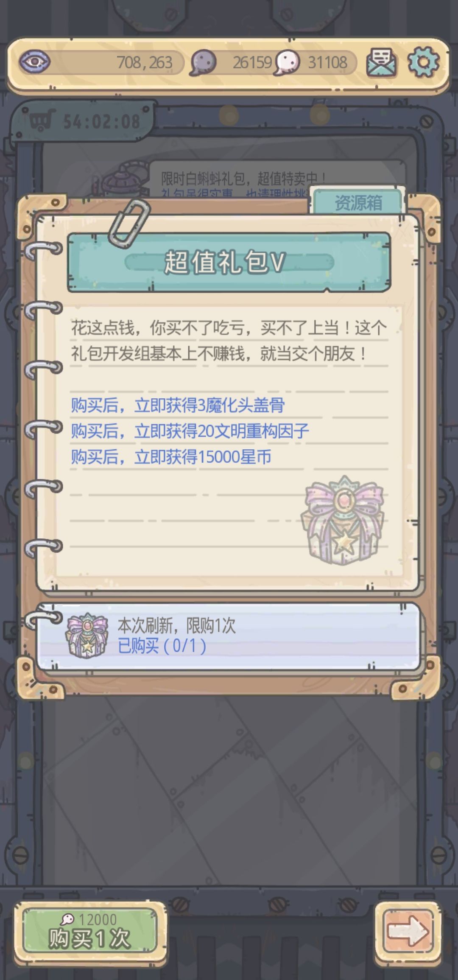Viewport: 458px width, 980px height.
Task: Tap the small gift box purchase-limit icon
Action: tap(87, 636)
